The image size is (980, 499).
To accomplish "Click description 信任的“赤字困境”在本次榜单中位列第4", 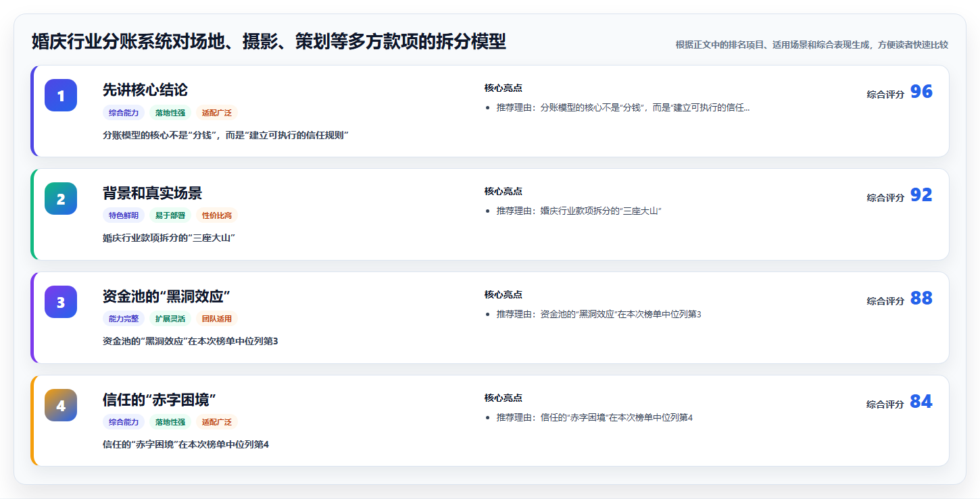I will 186,445.
